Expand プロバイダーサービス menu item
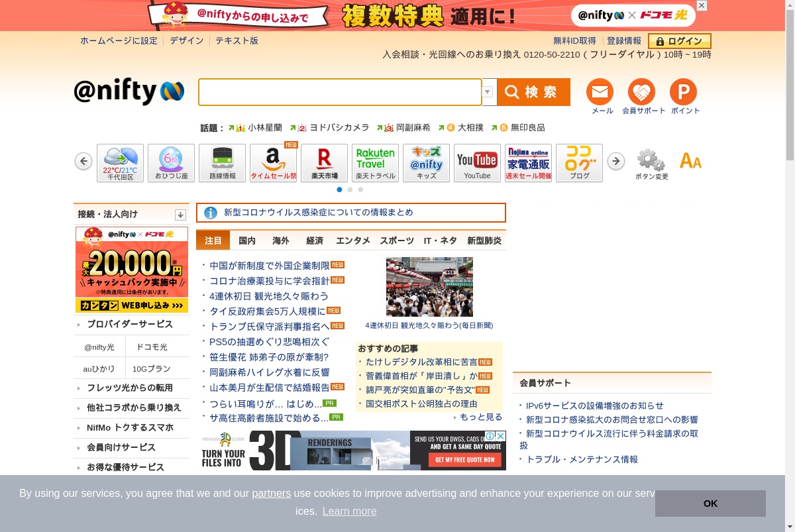The height and width of the screenshot is (532, 795). [131, 325]
